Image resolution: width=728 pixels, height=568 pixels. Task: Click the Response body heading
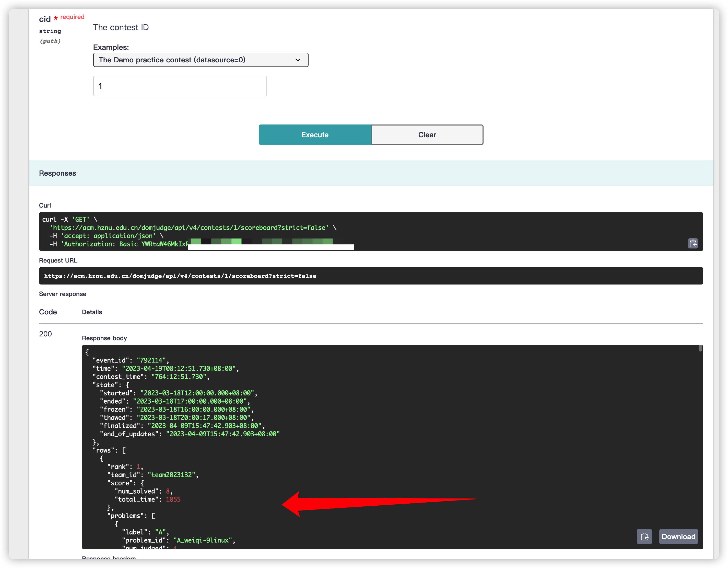coord(104,338)
